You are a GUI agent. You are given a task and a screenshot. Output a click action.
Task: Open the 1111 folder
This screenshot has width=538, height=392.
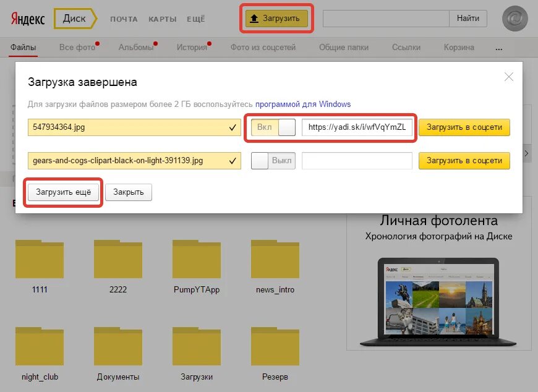pos(40,267)
